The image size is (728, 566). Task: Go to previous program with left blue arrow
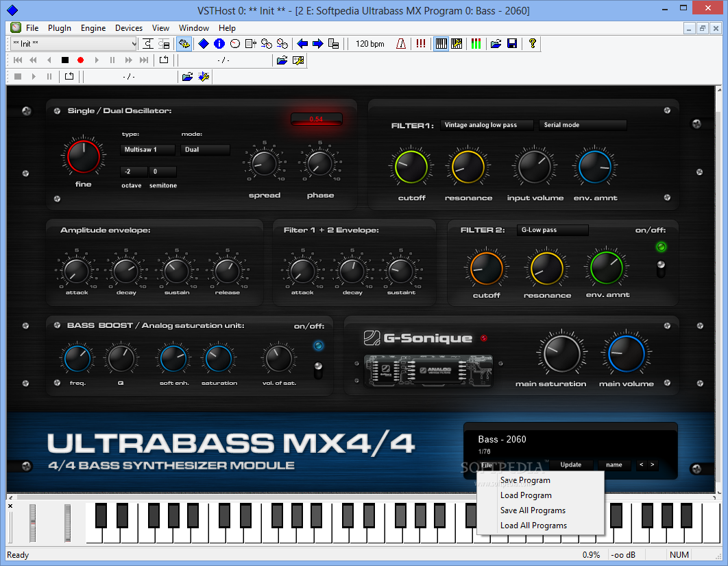pos(302,44)
